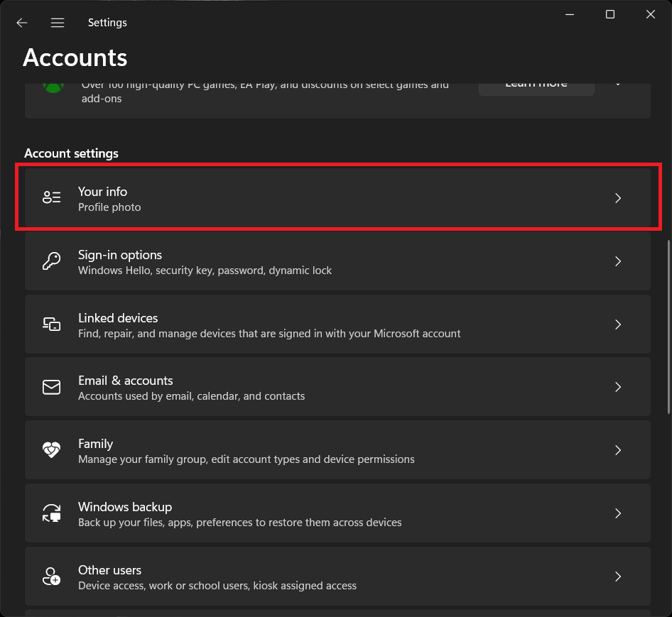Viewport: 672px width, 617px height.
Task: Click the vertical scrollbar thumb
Action: (x=668, y=327)
